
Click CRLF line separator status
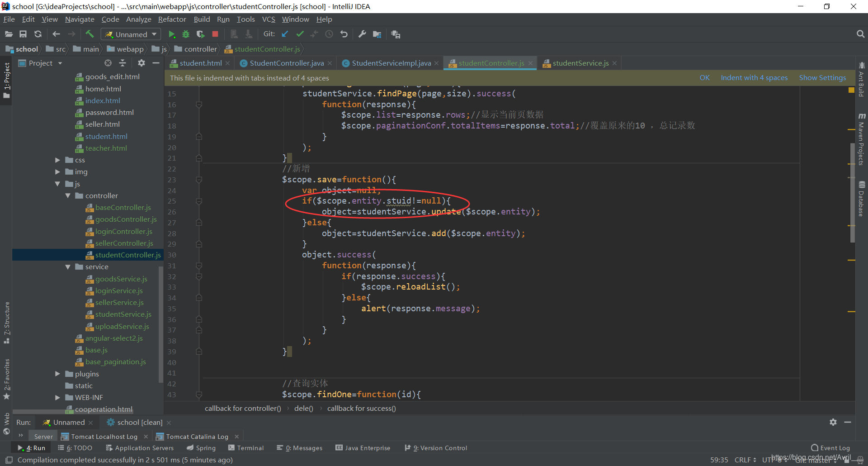[x=745, y=460]
